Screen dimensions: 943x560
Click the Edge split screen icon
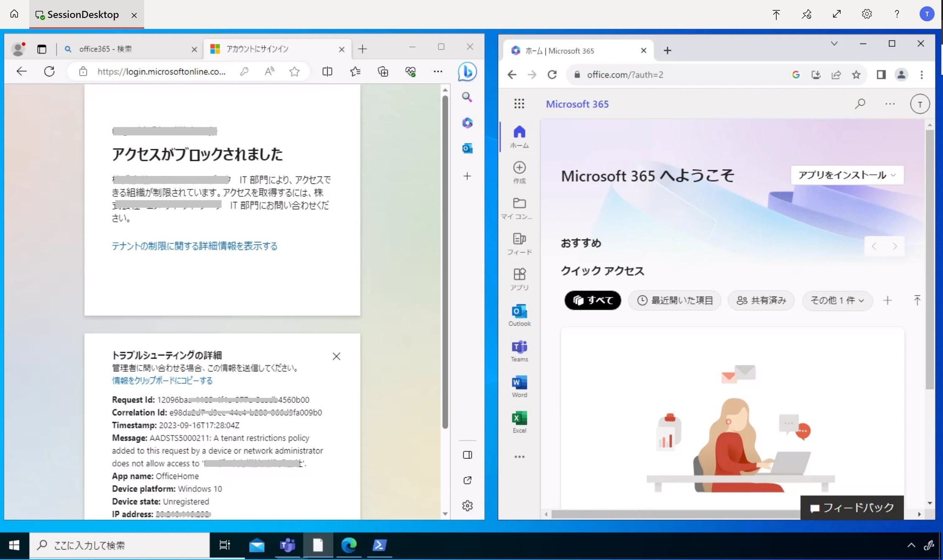click(327, 71)
